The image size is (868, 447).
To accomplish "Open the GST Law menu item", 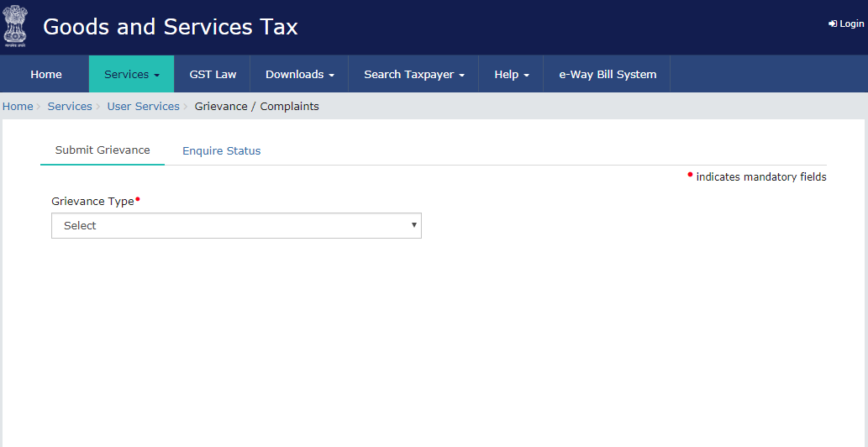I will [213, 74].
